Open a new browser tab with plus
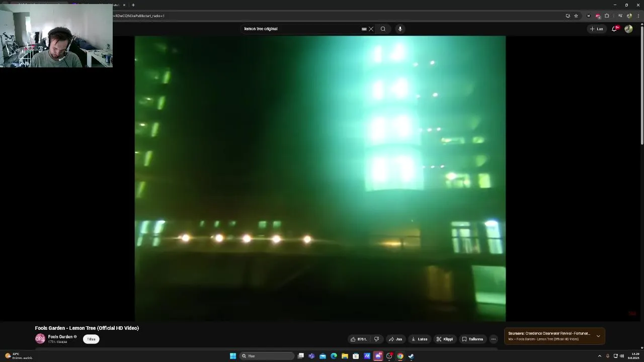Screen dimensions: 644x362 coord(133,5)
